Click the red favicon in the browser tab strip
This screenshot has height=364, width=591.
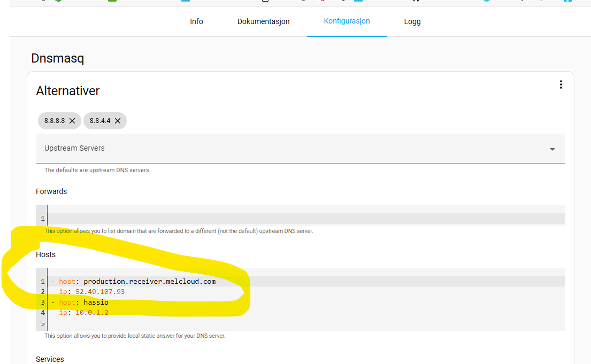pyautogui.click(x=323, y=2)
